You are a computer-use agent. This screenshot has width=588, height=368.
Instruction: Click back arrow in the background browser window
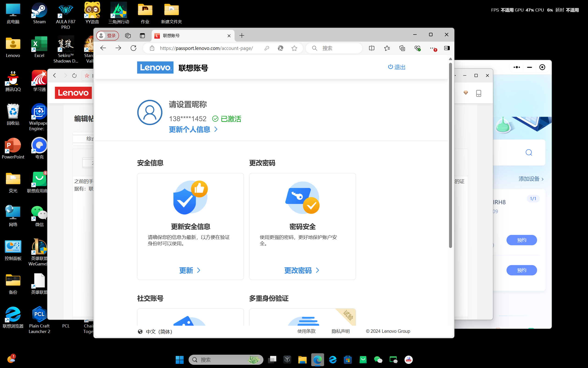coord(54,76)
